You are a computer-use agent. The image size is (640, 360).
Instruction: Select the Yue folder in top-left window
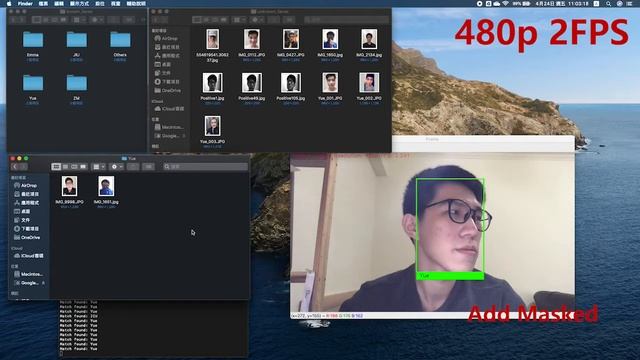coord(33,83)
